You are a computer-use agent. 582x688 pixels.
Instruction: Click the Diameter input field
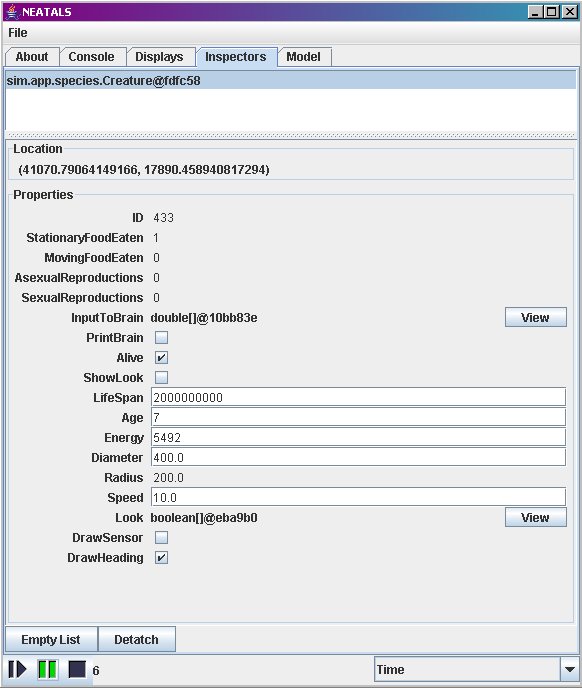click(x=358, y=457)
